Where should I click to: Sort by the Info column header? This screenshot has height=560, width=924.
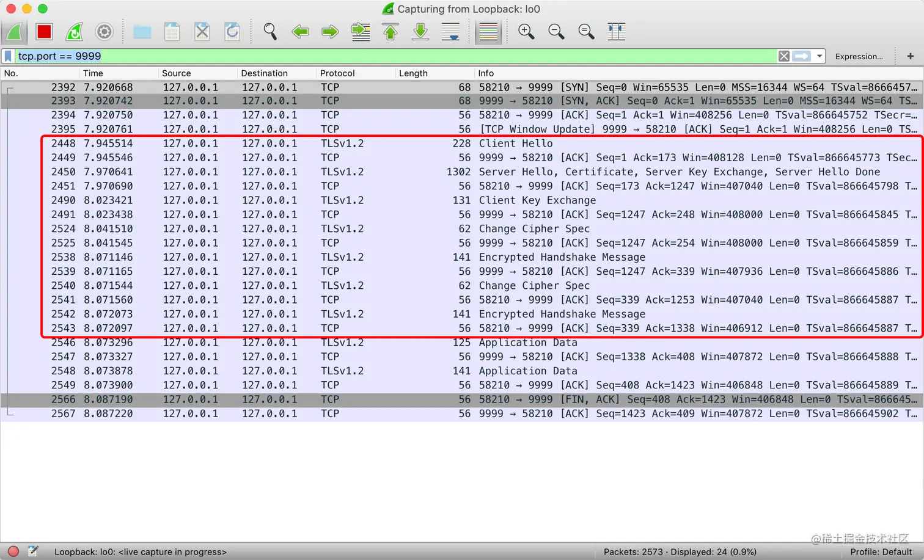(x=699, y=73)
